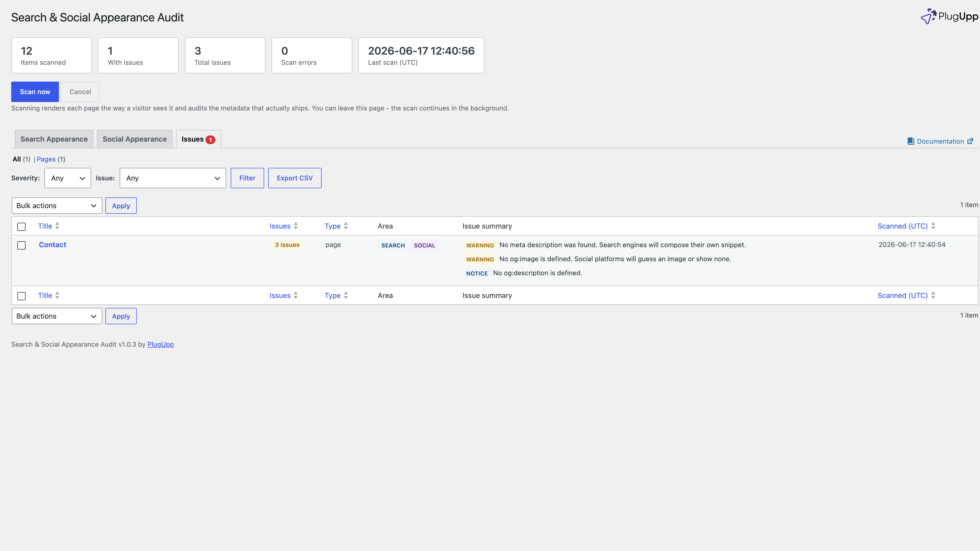Sort by the top Scanned (UTC) column header
The width and height of the screenshot is (980, 551).
pos(902,226)
